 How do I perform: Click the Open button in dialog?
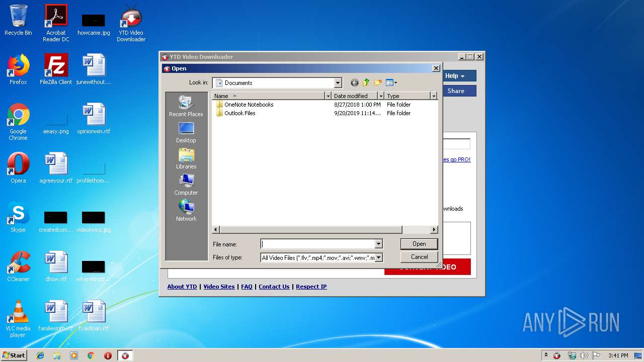[419, 244]
